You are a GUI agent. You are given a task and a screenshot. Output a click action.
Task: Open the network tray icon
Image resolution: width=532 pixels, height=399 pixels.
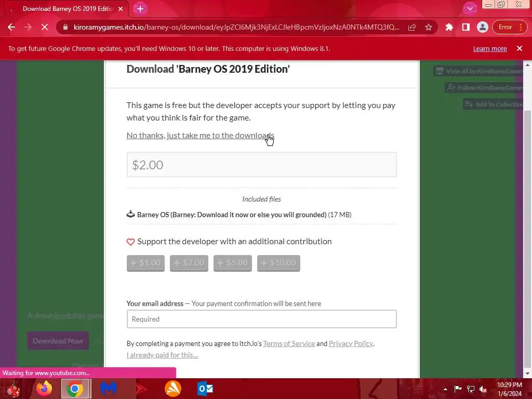[x=471, y=389]
